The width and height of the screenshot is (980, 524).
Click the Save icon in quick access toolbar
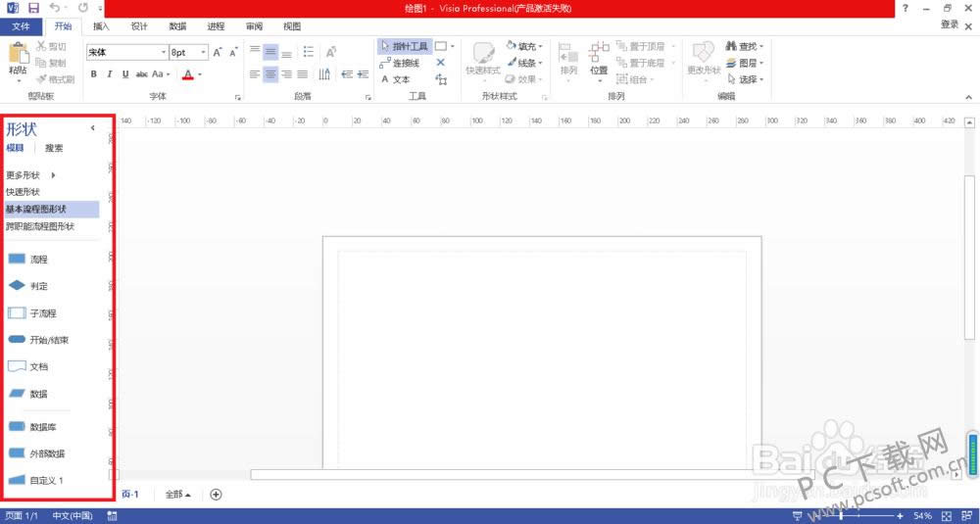(x=33, y=8)
